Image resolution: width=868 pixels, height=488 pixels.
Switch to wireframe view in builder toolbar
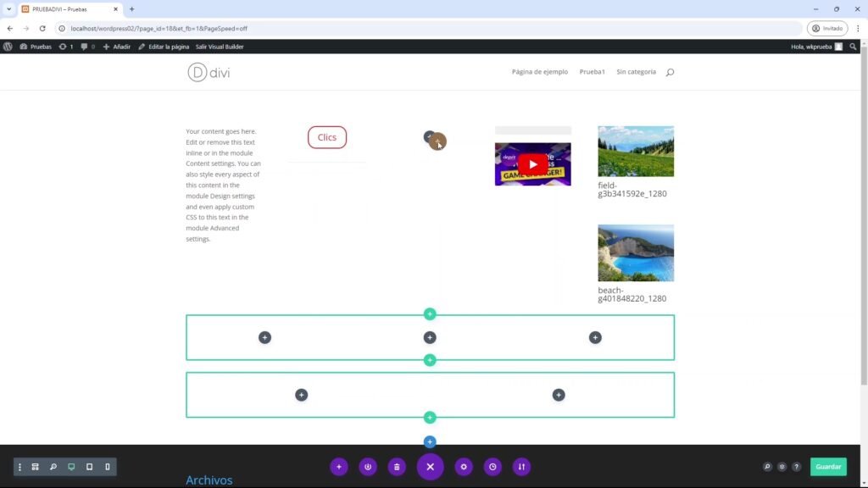click(36, 467)
